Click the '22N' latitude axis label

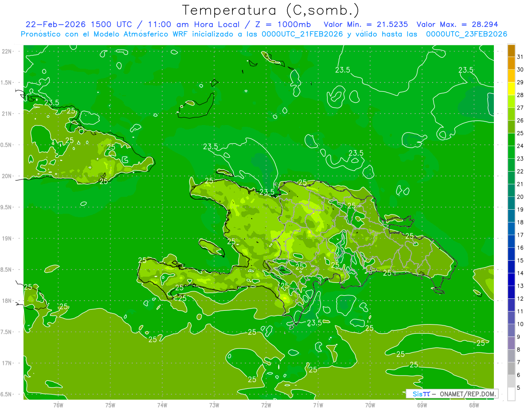click(x=7, y=51)
